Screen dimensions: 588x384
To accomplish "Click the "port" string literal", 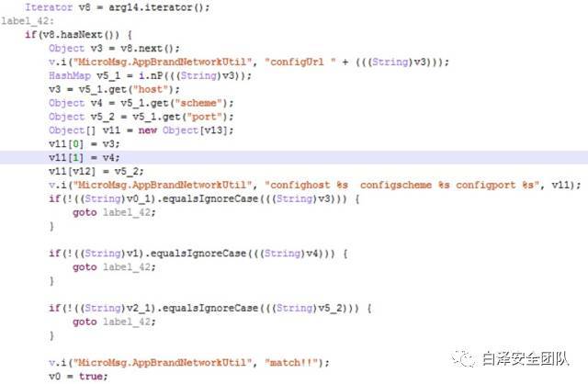I will tap(204, 117).
